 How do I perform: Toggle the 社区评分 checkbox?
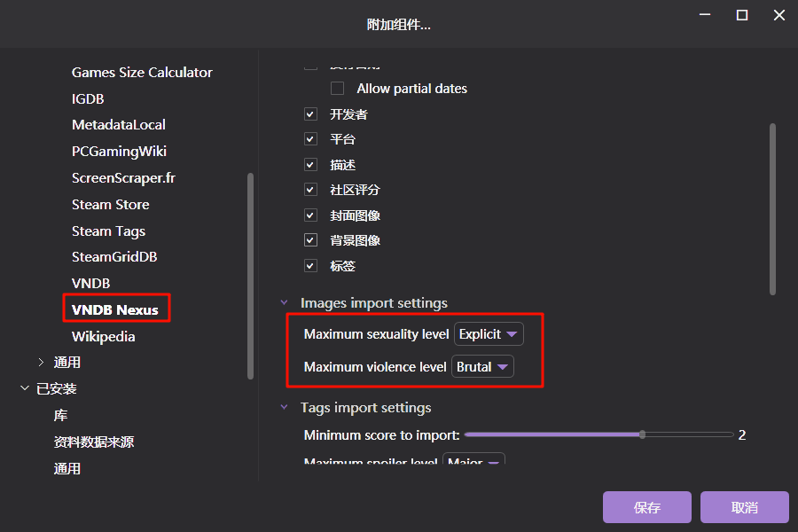click(310, 190)
